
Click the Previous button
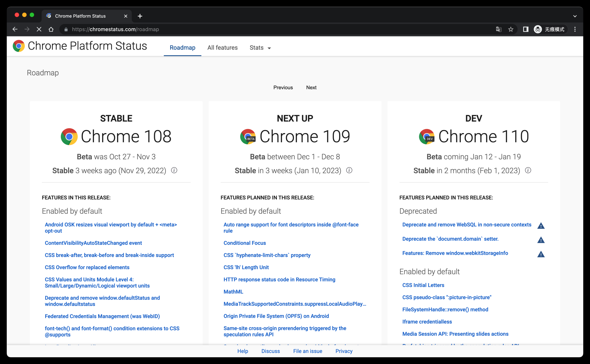tap(283, 87)
